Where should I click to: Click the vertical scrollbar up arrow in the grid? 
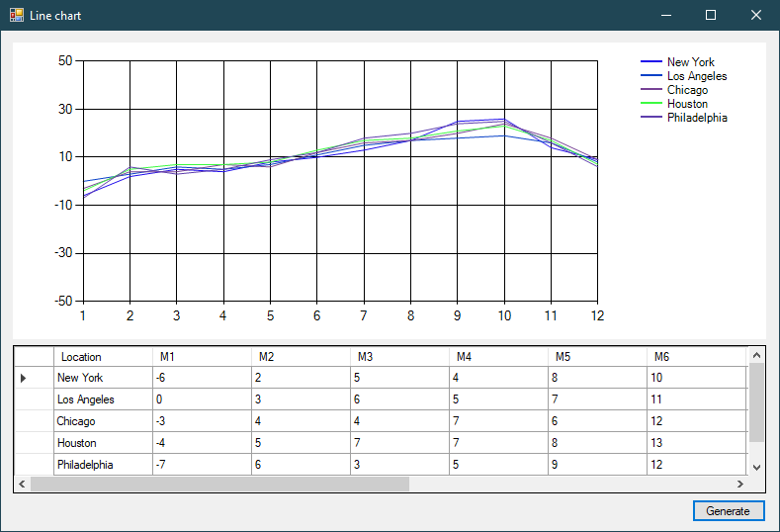756,355
